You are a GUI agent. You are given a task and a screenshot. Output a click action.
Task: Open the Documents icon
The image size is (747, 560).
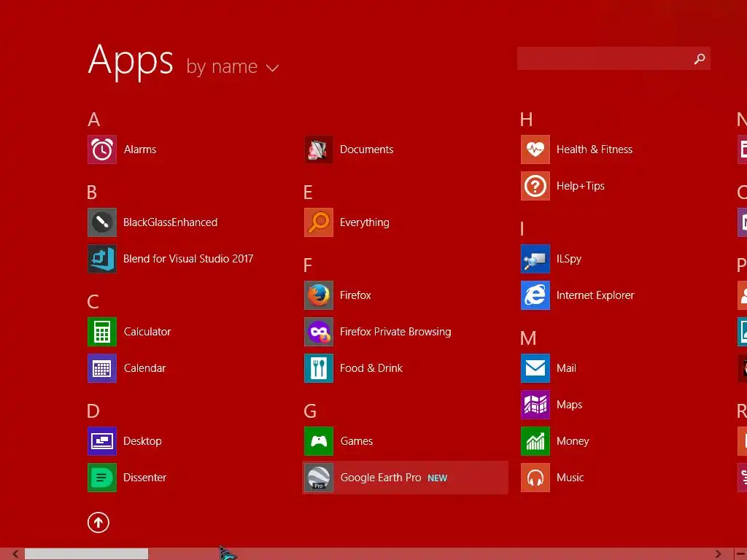click(x=319, y=149)
